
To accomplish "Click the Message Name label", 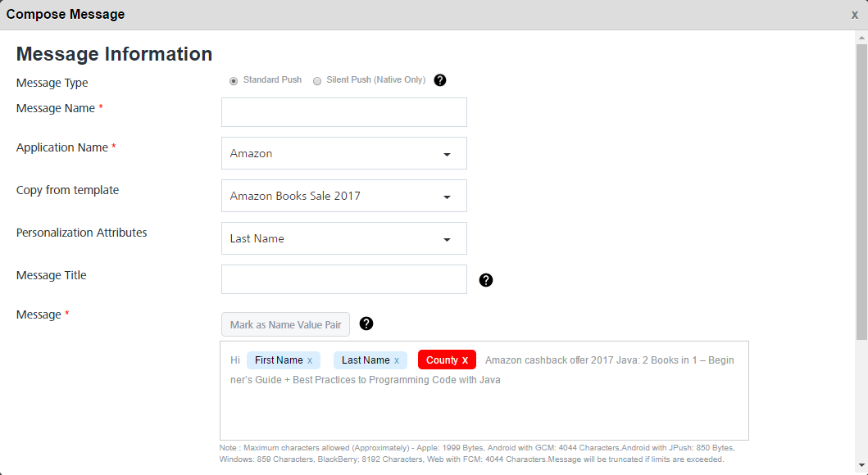I will tap(56, 108).
